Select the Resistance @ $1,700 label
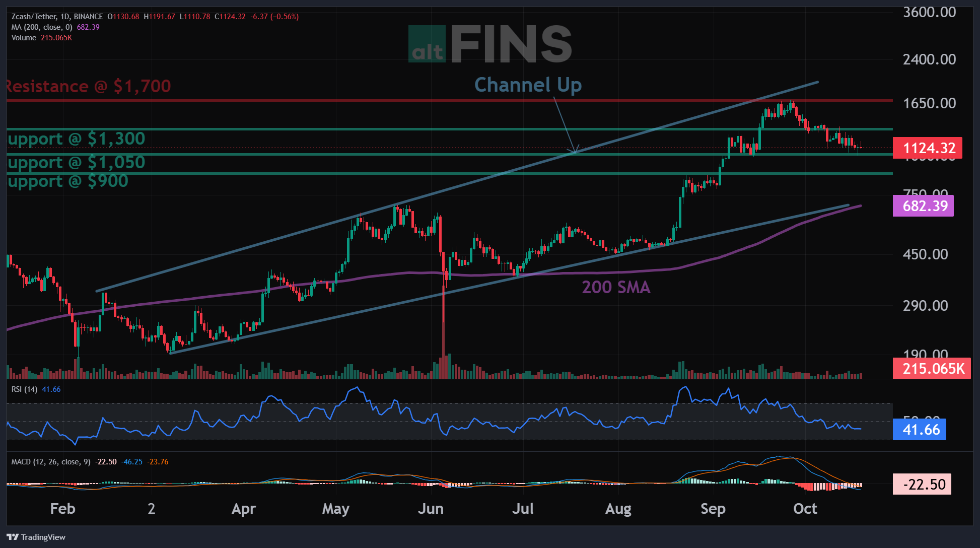 click(89, 86)
